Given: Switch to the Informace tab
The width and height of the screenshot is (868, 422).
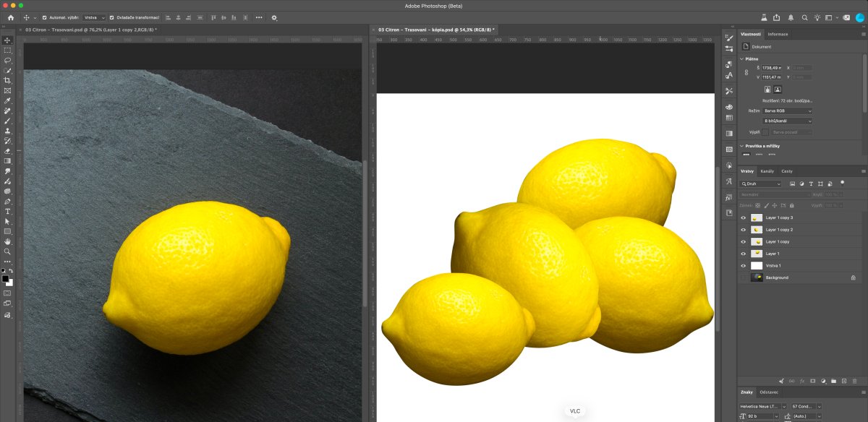Looking at the screenshot, I should coord(778,34).
